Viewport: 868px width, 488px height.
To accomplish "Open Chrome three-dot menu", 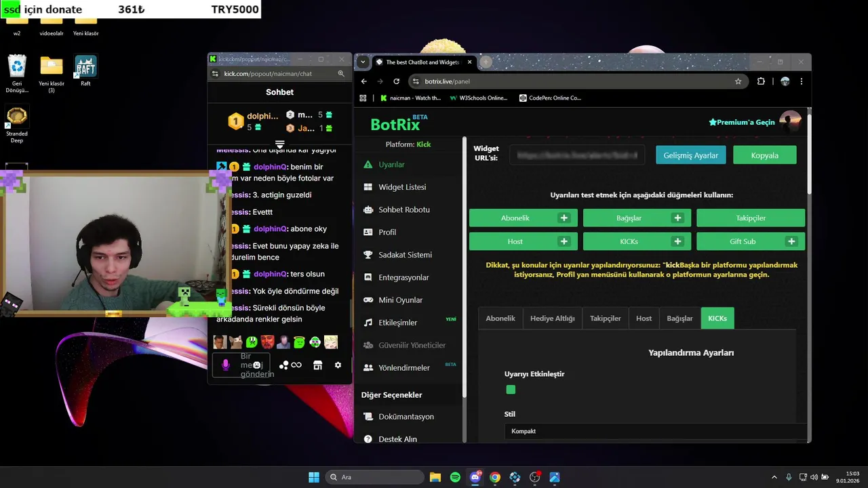I will pyautogui.click(x=801, y=81).
